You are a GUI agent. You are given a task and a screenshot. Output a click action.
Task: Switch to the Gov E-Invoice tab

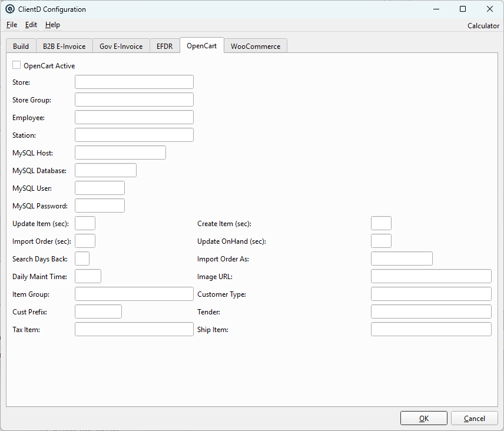pyautogui.click(x=121, y=47)
